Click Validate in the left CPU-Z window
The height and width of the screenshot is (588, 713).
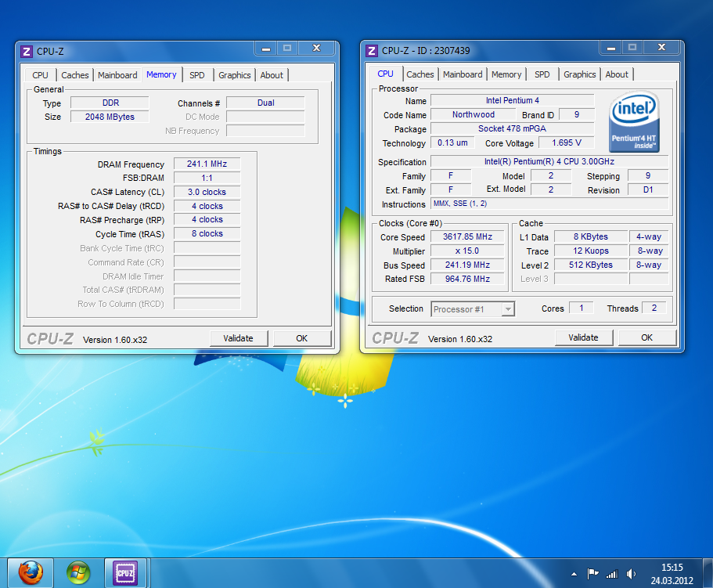pos(238,338)
